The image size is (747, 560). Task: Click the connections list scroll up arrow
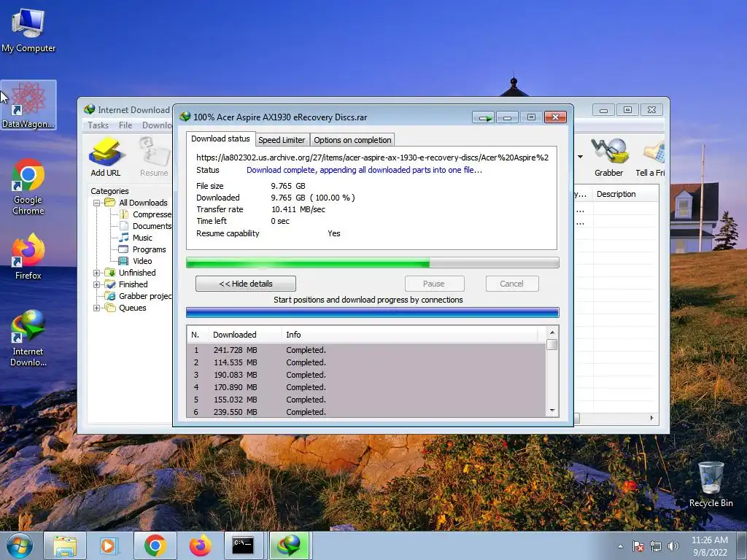(552, 332)
